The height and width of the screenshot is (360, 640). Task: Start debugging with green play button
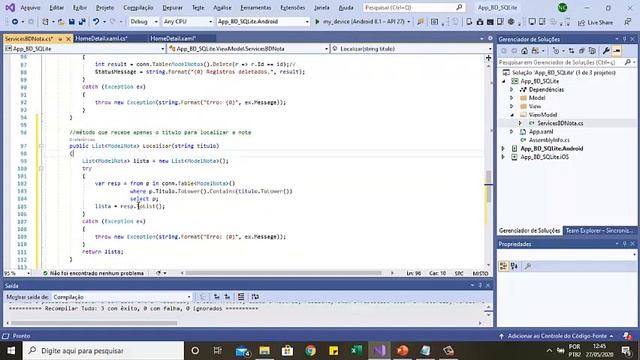coord(317,22)
